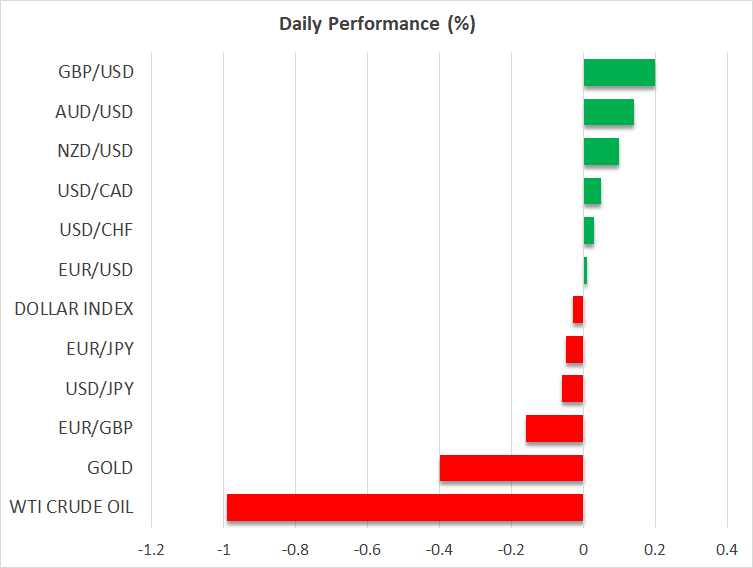Image resolution: width=753 pixels, height=568 pixels.
Task: Select the green GBP/USD bar
Action: click(619, 73)
